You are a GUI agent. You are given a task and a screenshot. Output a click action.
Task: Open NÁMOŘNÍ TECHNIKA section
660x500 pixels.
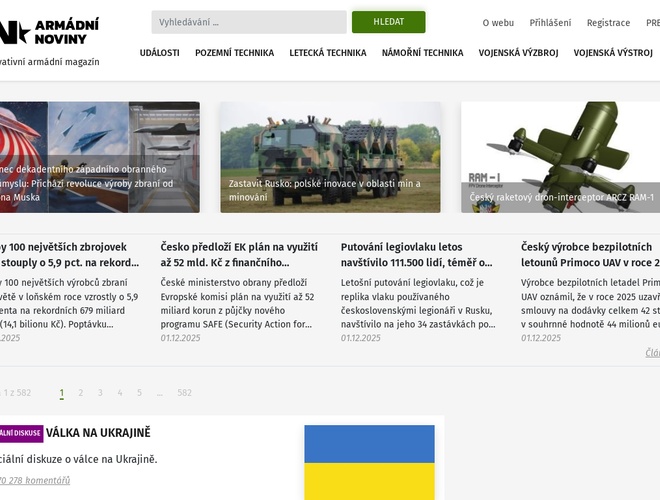(x=422, y=53)
